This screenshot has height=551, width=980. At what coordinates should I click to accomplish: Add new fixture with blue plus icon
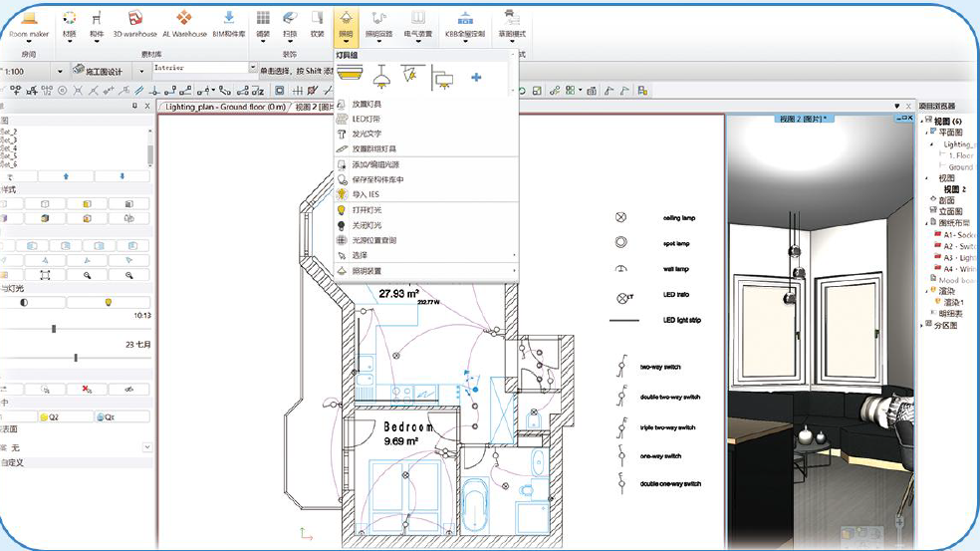[x=475, y=77]
